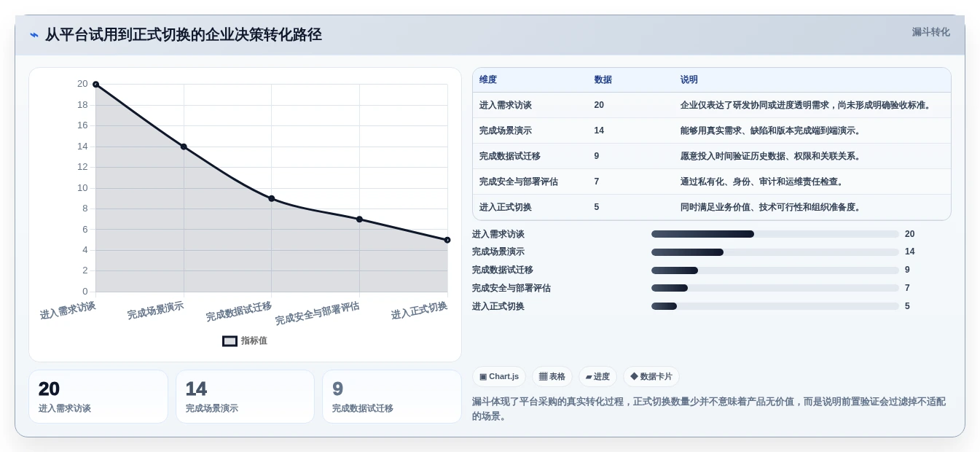Open the data card showing 14

coord(245,397)
